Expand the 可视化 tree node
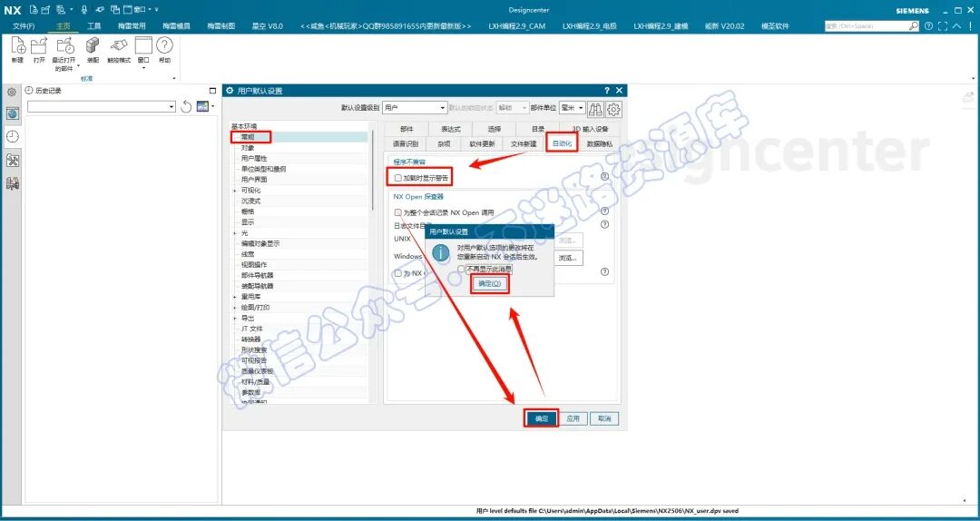The width and height of the screenshot is (980, 521). pyautogui.click(x=234, y=190)
